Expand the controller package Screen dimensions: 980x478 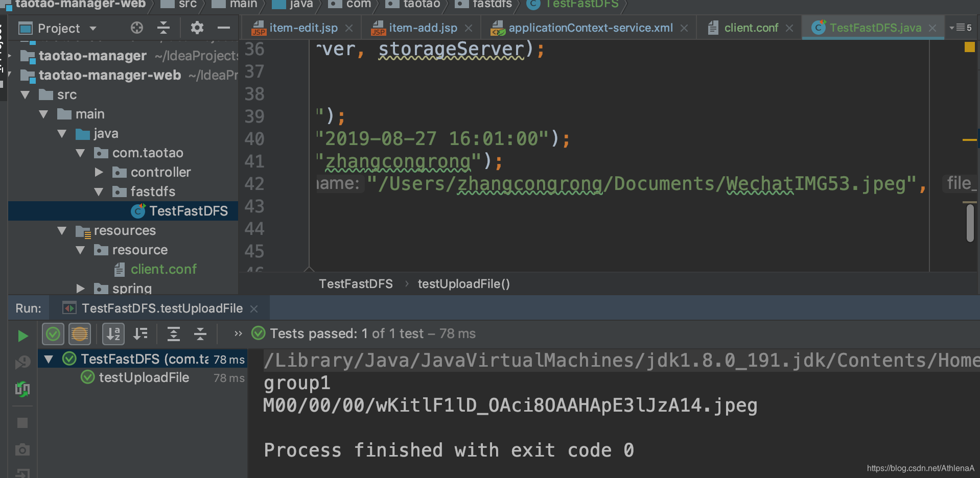coord(99,172)
